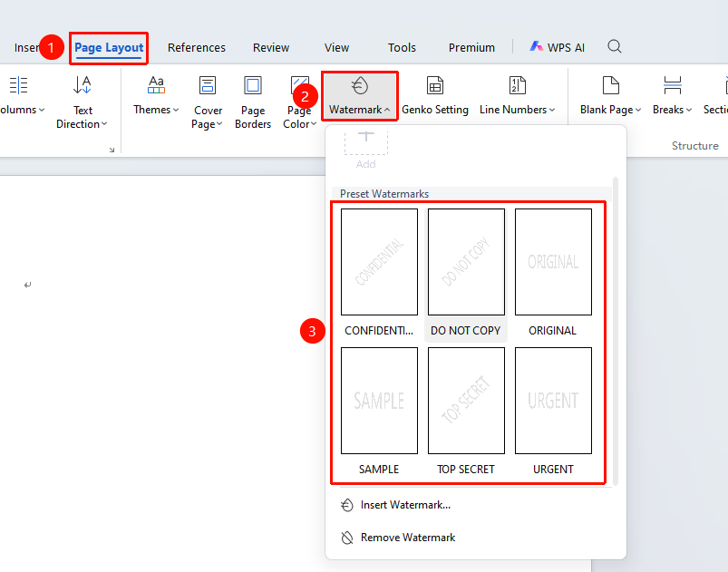Image resolution: width=728 pixels, height=572 pixels.
Task: Click the watermark panel scrollbar
Action: point(616,331)
